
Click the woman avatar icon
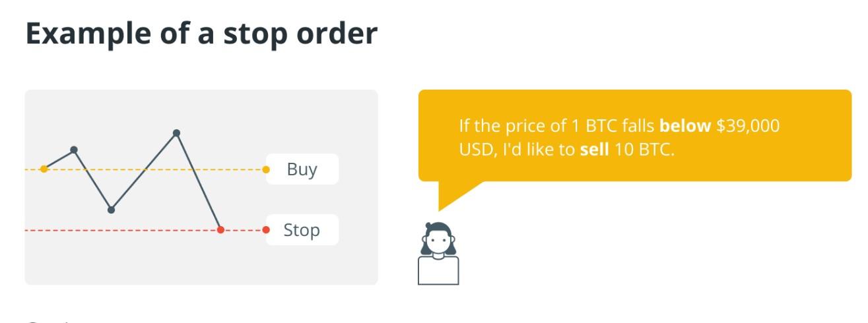point(438,253)
